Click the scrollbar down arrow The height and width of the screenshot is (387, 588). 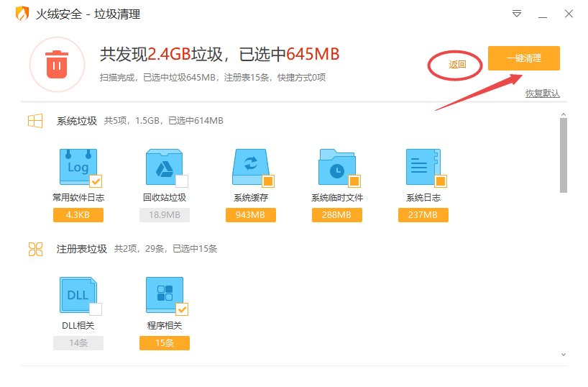564,355
